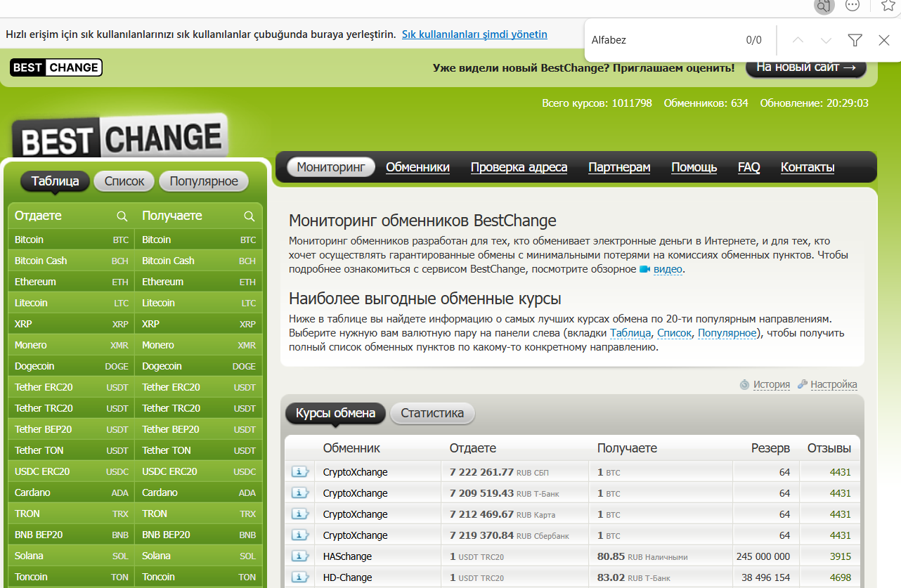Viewport: 901px width, 588px height.
Task: Open the видео overview link
Action: pyautogui.click(x=668, y=269)
